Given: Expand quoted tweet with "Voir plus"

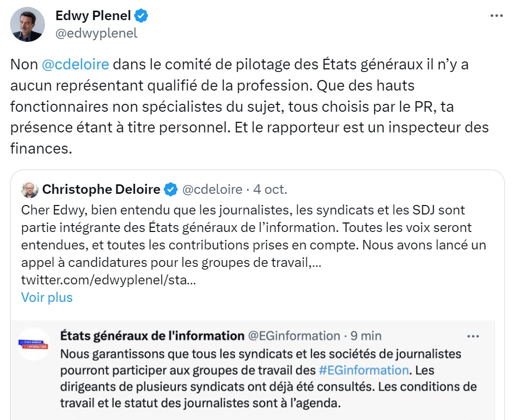Looking at the screenshot, I should [47, 297].
